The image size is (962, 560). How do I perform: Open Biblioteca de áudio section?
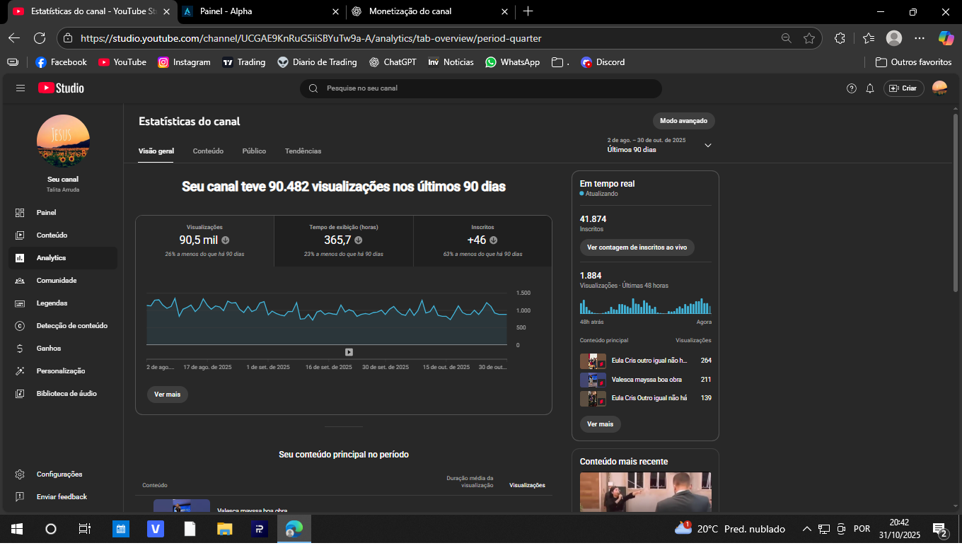66,394
